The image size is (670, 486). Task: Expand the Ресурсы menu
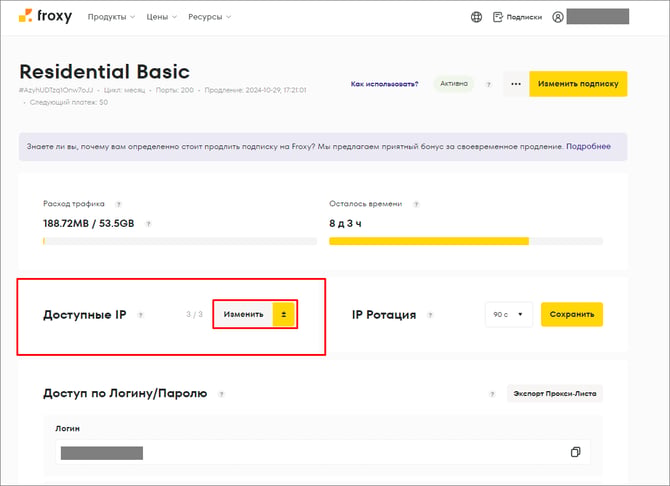coord(209,17)
